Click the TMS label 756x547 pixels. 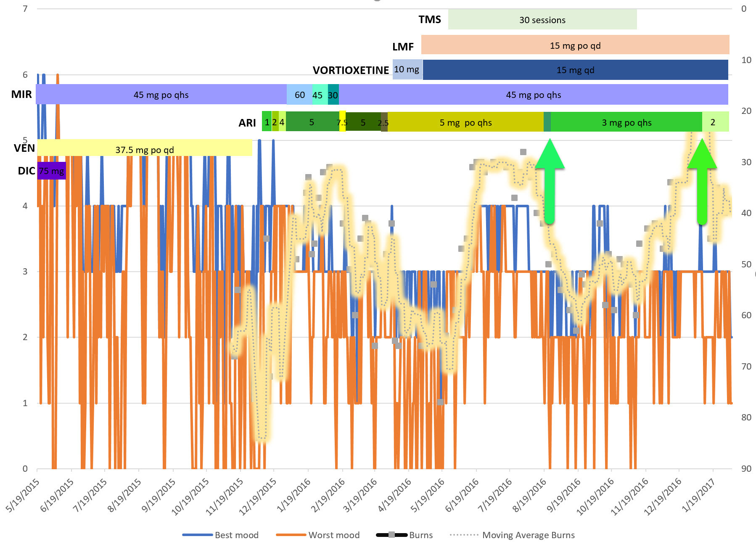point(430,19)
